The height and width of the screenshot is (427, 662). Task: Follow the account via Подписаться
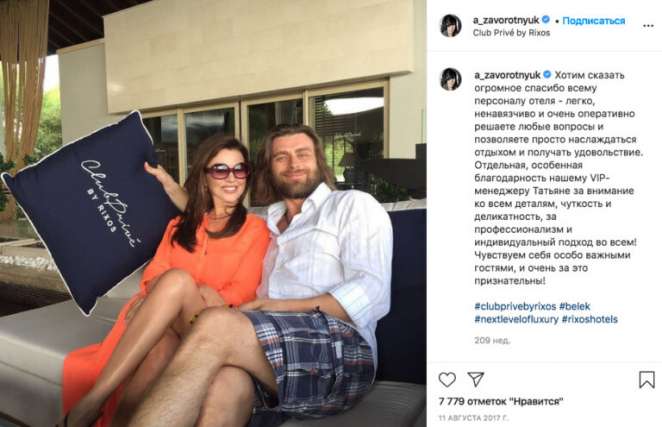click(594, 21)
